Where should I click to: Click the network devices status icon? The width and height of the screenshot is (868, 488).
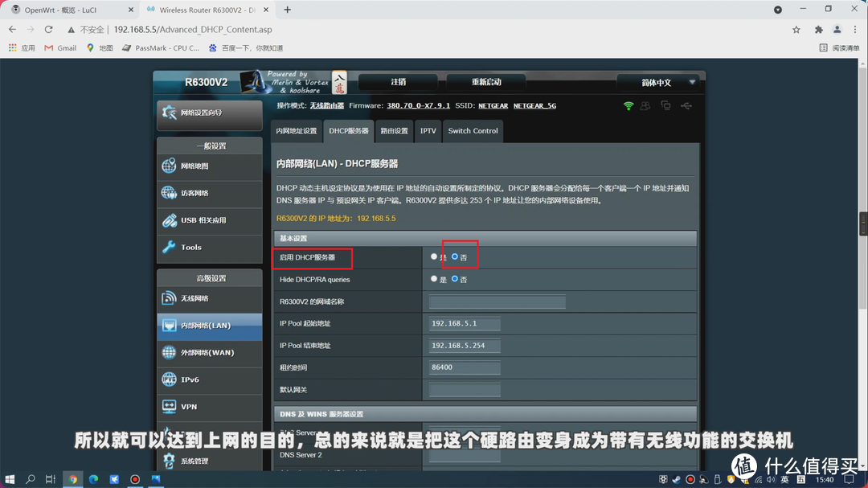pyautogui.click(x=666, y=106)
